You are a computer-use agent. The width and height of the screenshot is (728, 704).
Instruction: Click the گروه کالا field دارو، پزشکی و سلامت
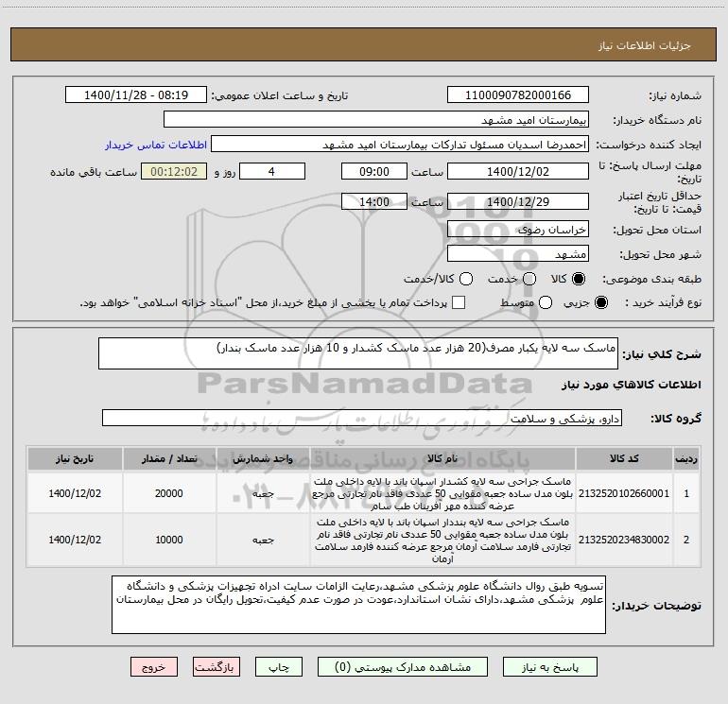click(x=362, y=418)
